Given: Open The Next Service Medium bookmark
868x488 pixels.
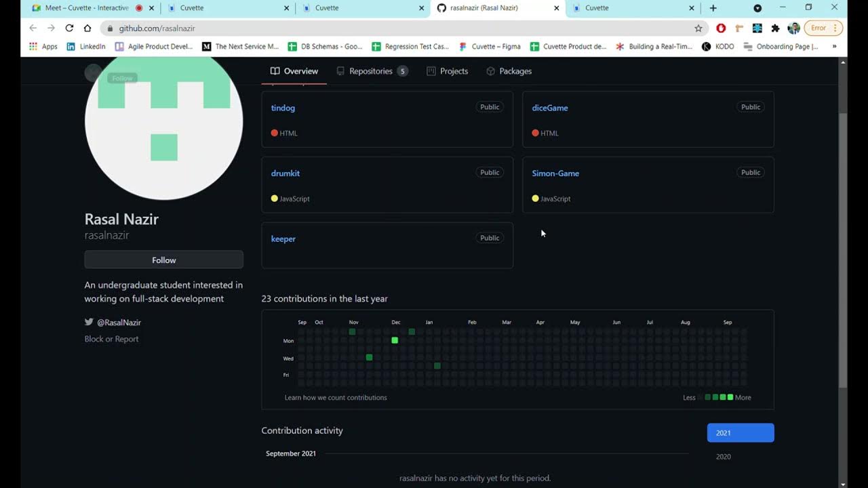Looking at the screenshot, I should (240, 47).
